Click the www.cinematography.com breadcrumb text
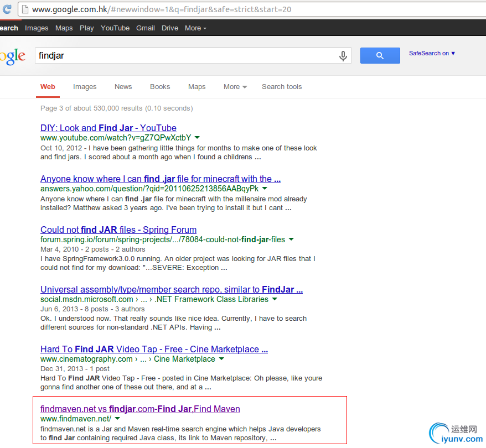The height and width of the screenshot is (448, 486). tap(128, 359)
